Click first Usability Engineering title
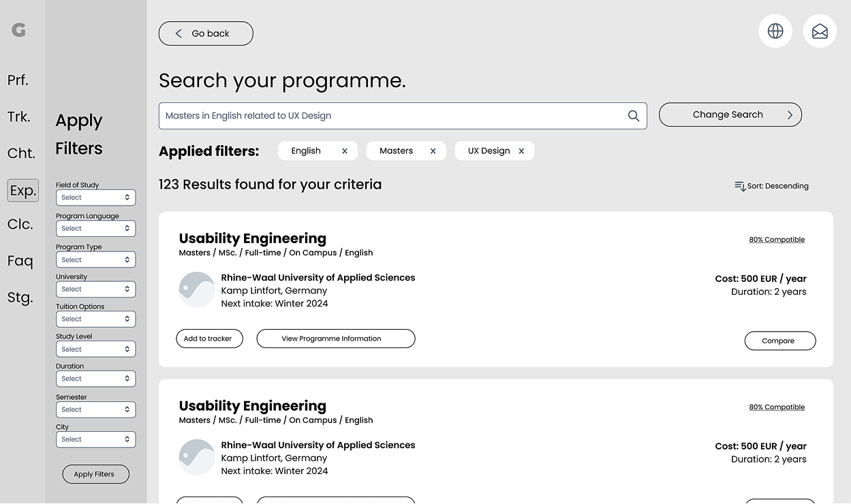851x504 pixels. pyautogui.click(x=253, y=238)
